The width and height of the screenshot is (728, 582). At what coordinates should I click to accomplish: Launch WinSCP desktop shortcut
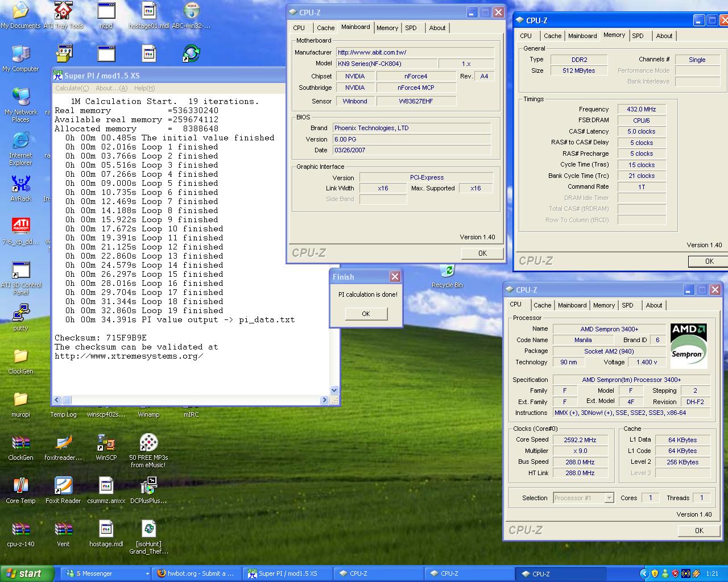106,447
